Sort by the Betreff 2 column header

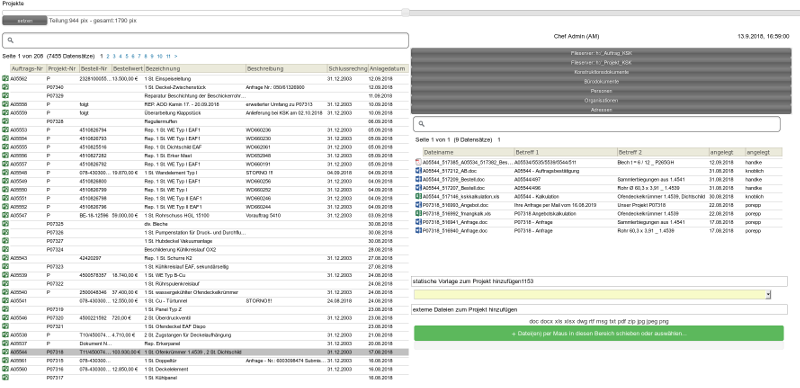[x=663, y=152]
